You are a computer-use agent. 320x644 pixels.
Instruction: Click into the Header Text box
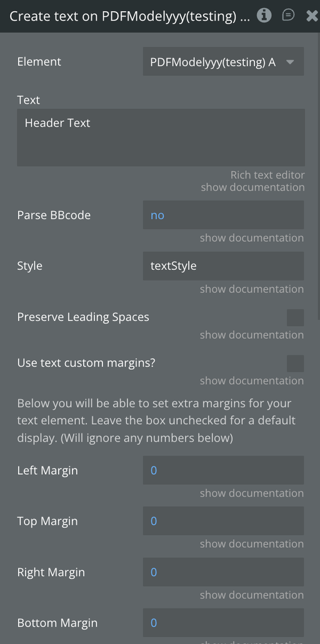[x=161, y=137]
